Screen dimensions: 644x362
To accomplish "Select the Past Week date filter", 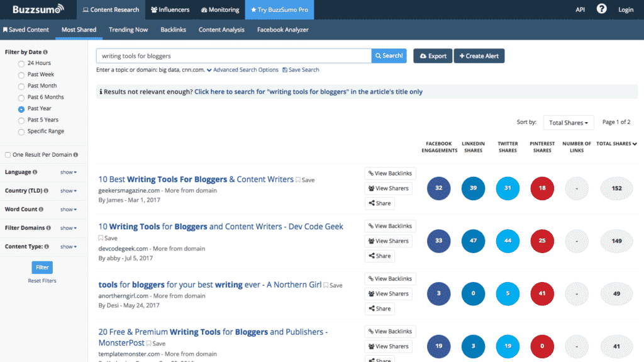I will pyautogui.click(x=21, y=75).
